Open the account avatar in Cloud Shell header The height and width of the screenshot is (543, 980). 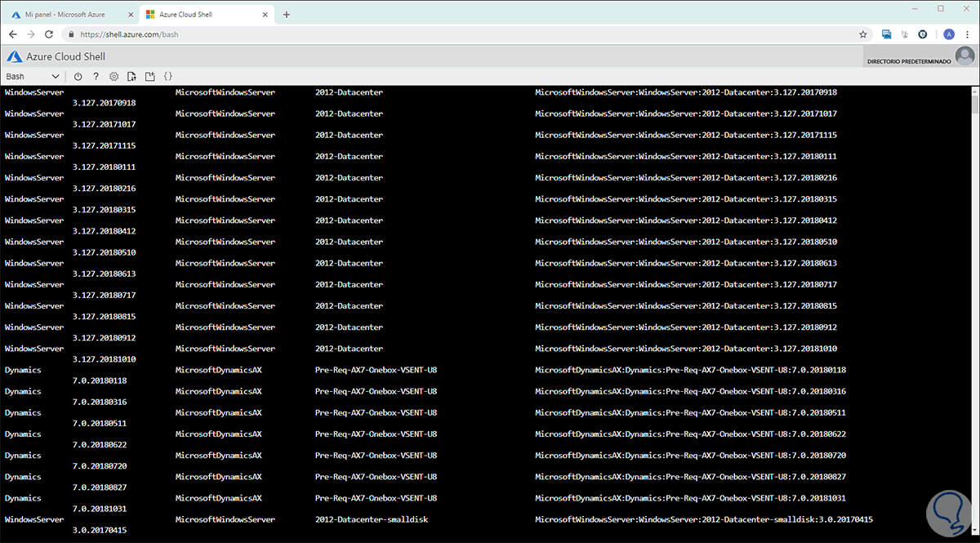[965, 56]
